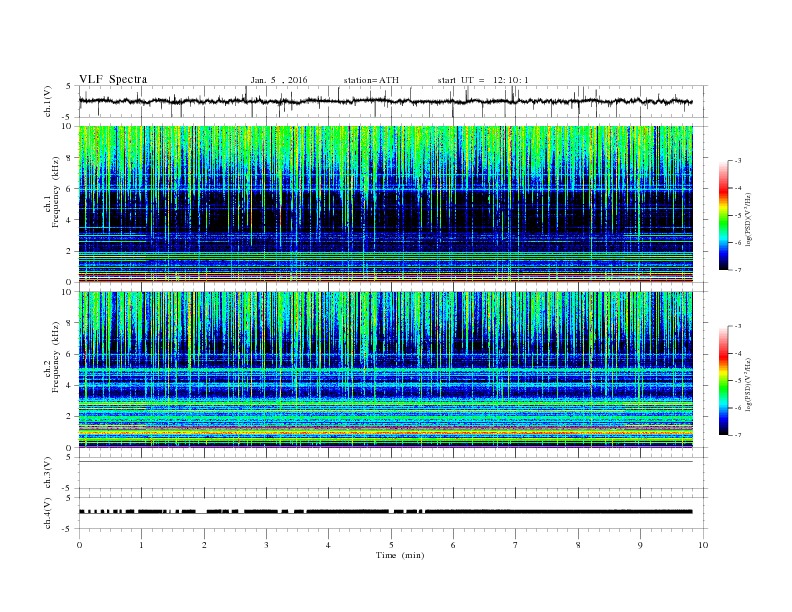
Task: Click the '8' frequency tick of ch.1 spectrogram
Action: [x=70, y=158]
